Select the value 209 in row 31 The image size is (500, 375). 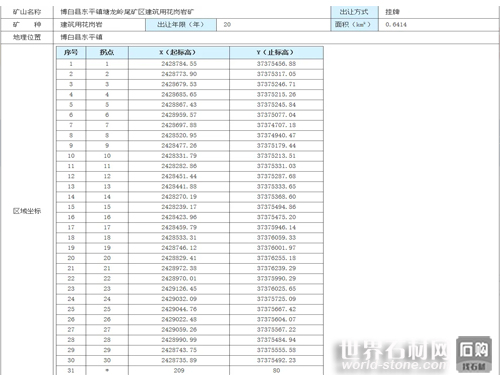coord(179,370)
